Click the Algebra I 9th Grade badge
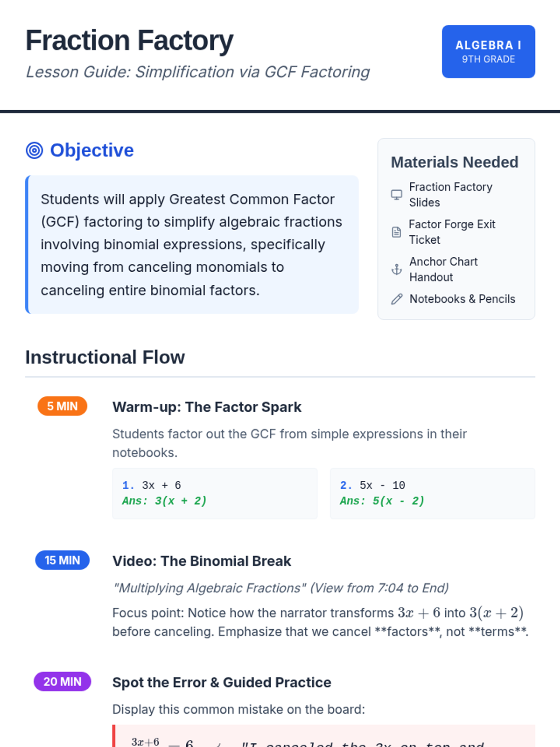The width and height of the screenshot is (560, 747). click(x=488, y=51)
